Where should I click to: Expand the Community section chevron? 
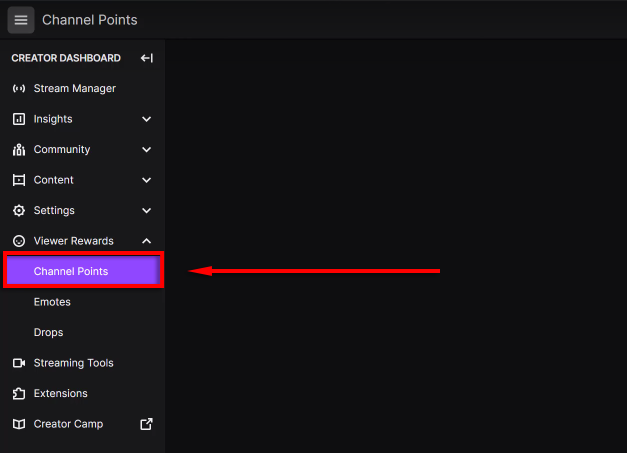click(146, 150)
